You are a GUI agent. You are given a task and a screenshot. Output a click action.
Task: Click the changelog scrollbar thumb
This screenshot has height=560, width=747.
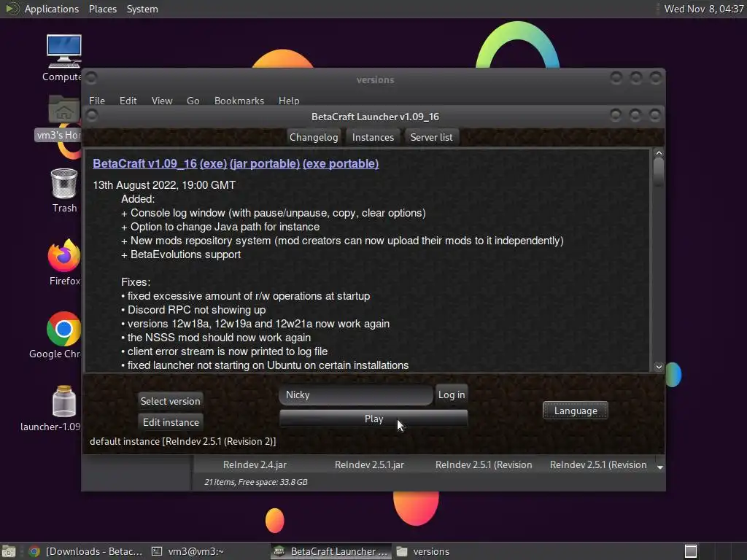coord(659,171)
